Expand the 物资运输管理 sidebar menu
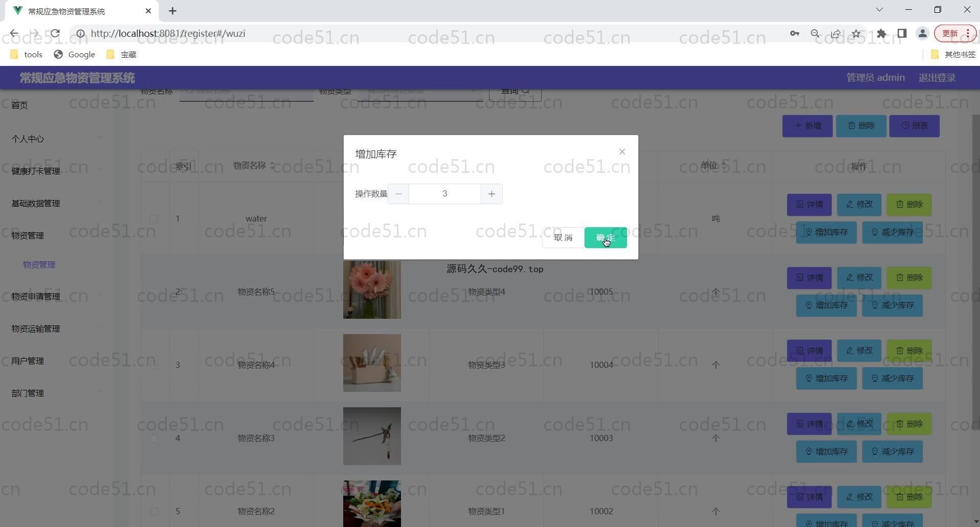980x527 pixels. pyautogui.click(x=56, y=328)
